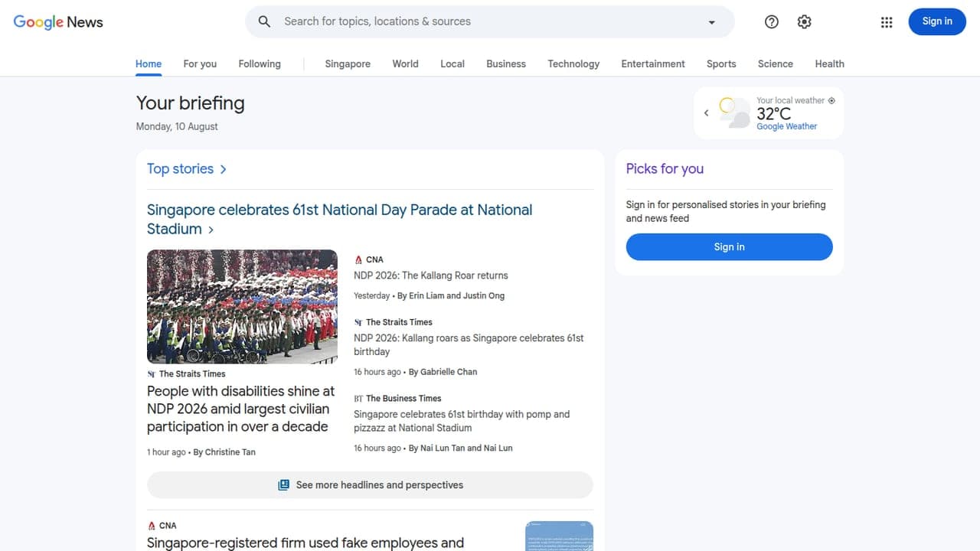Switch to the Home tab
980x551 pixels.
click(x=149, y=64)
